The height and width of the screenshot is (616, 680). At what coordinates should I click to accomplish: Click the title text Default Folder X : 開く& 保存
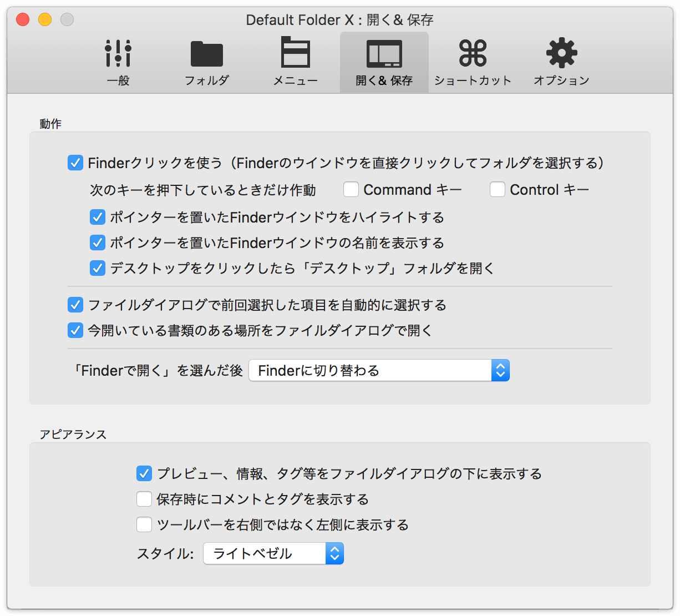[x=339, y=20]
